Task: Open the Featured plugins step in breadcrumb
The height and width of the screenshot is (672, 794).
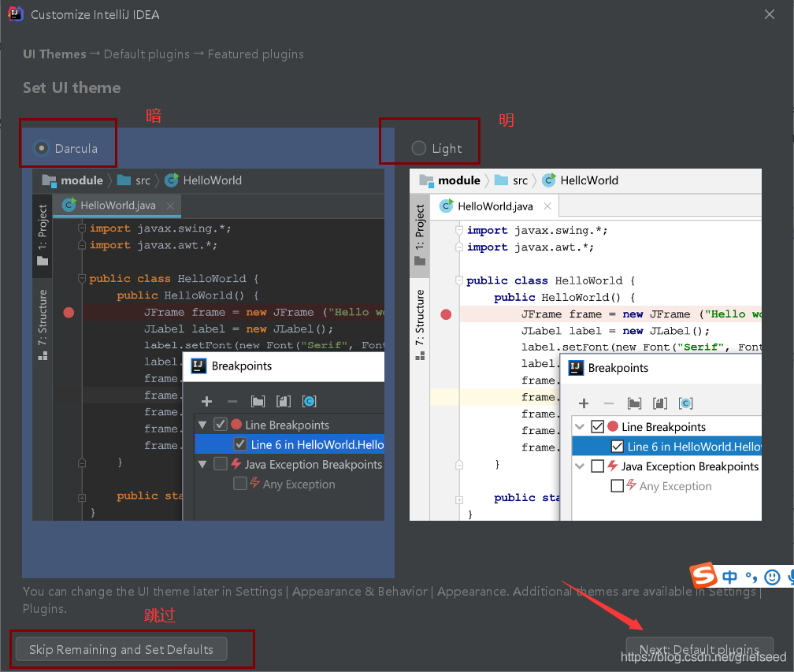Action: click(x=256, y=54)
